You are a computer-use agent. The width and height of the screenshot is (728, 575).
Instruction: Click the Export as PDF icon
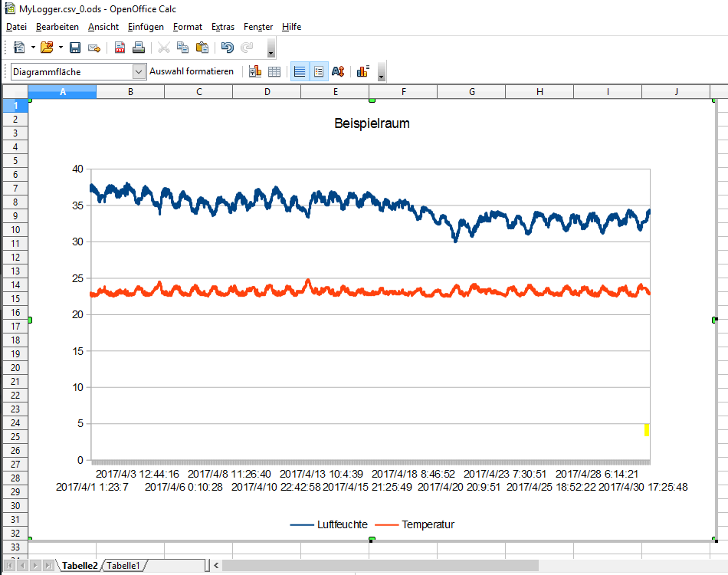coord(120,48)
